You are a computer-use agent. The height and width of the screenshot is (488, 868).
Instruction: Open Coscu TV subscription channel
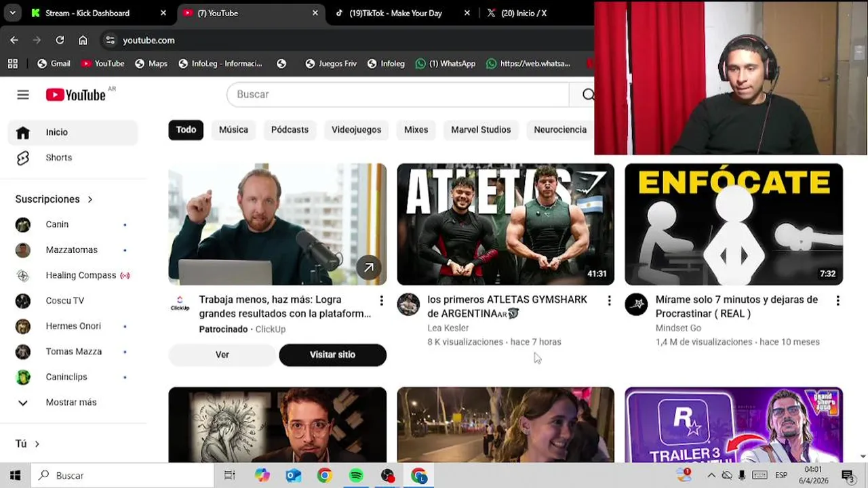[x=73, y=301]
